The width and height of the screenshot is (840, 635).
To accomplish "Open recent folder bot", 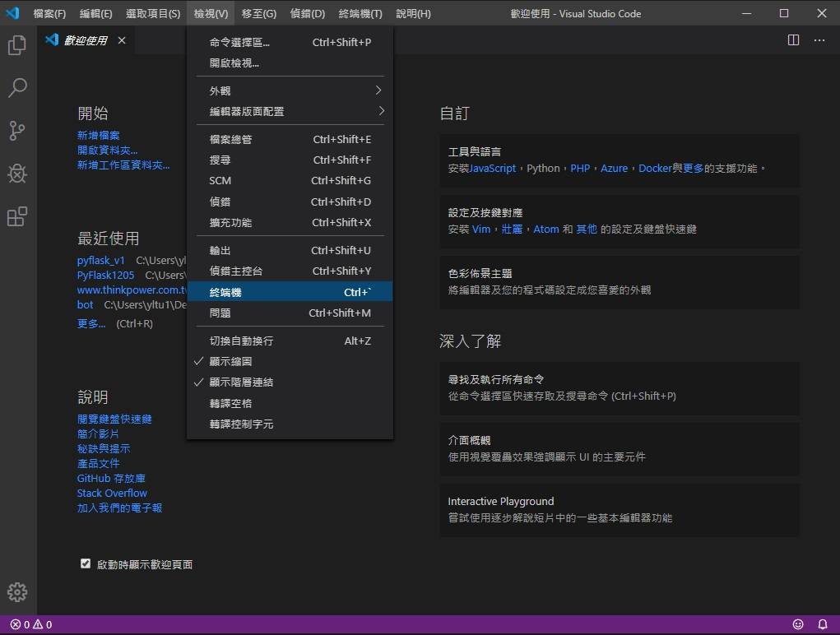I will tap(86, 304).
